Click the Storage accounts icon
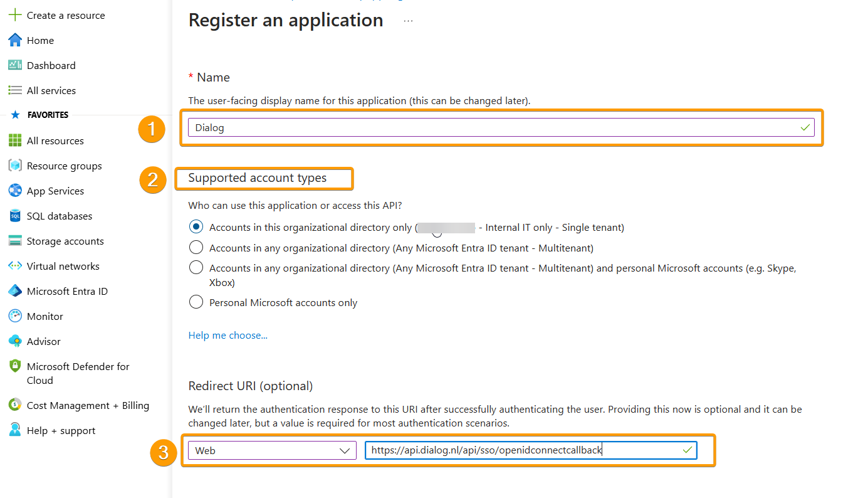 [x=15, y=241]
